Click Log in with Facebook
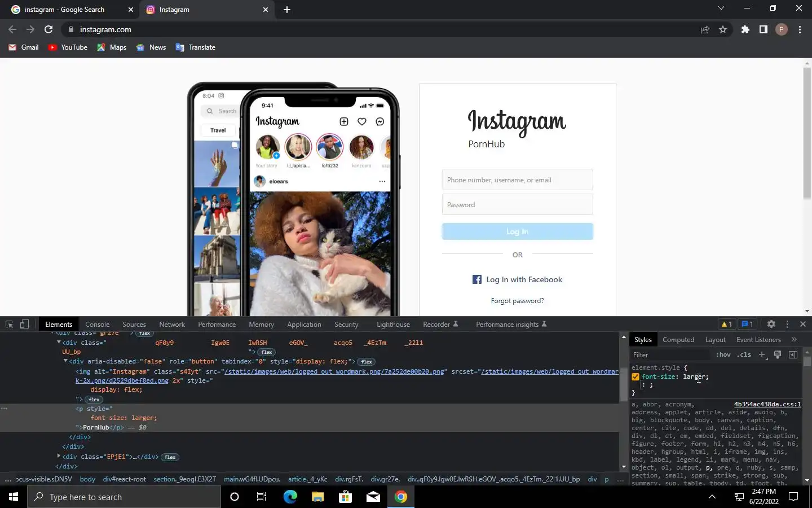This screenshot has width=812, height=508. 517,279
